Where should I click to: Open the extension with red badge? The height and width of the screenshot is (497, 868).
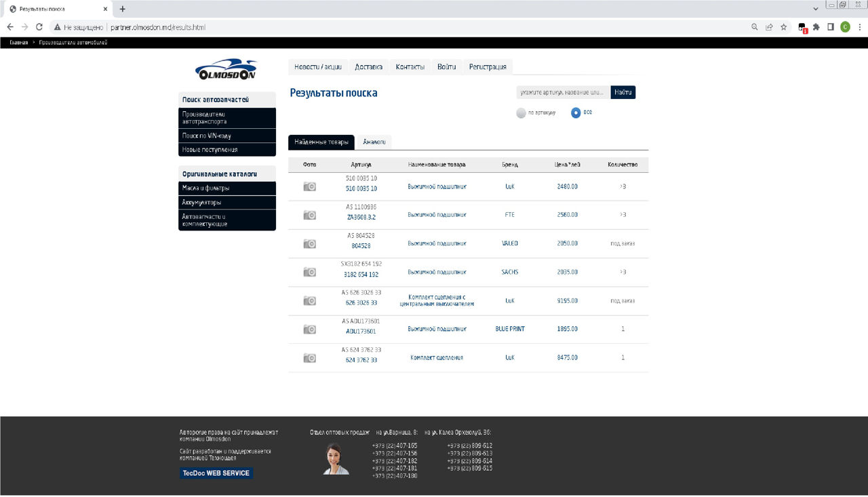tap(803, 28)
